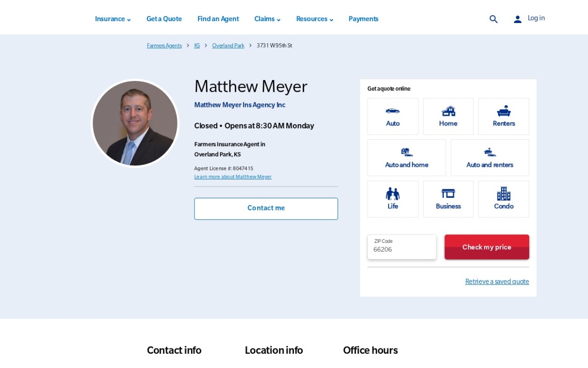Expand the Claims dropdown

[x=268, y=19]
